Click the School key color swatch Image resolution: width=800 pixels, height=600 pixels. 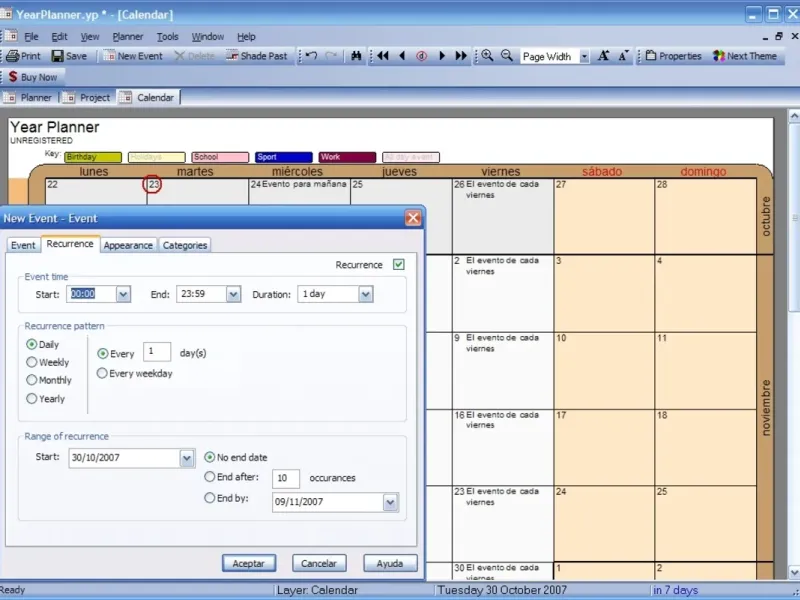click(x=220, y=157)
